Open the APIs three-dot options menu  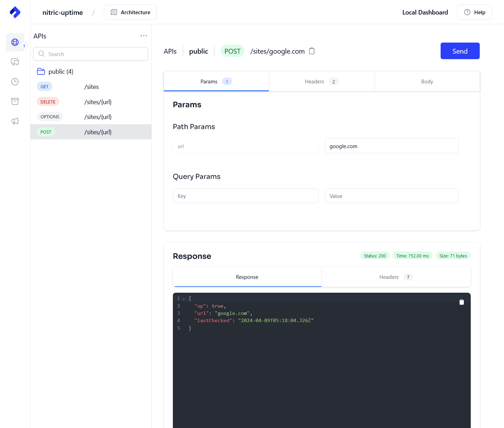144,36
